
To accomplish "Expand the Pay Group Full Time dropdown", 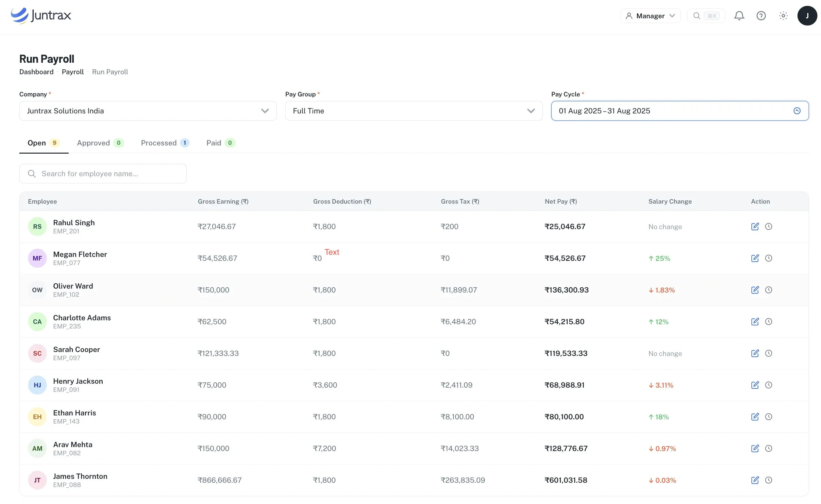I will (x=413, y=111).
